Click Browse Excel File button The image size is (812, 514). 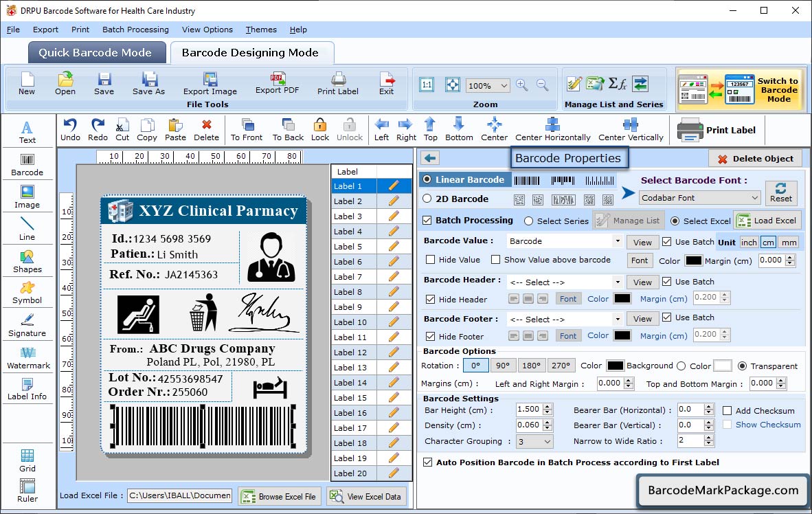coord(280,496)
